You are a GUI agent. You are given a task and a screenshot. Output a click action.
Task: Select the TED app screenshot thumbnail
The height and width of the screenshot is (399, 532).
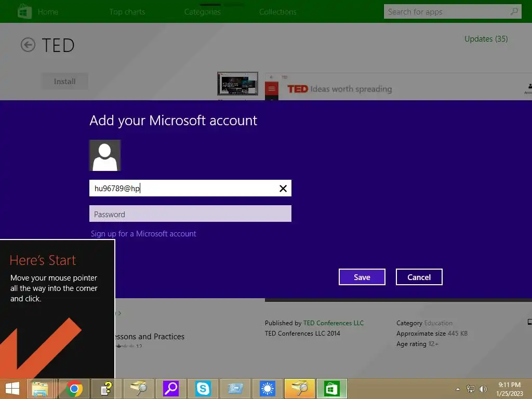tap(237, 84)
